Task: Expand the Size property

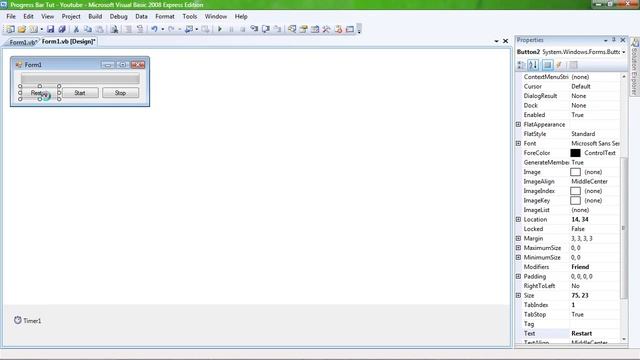Action: 518,295
